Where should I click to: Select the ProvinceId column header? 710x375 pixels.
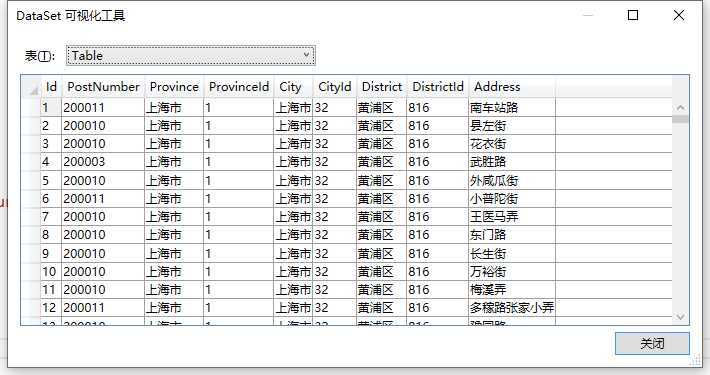pyautogui.click(x=239, y=87)
